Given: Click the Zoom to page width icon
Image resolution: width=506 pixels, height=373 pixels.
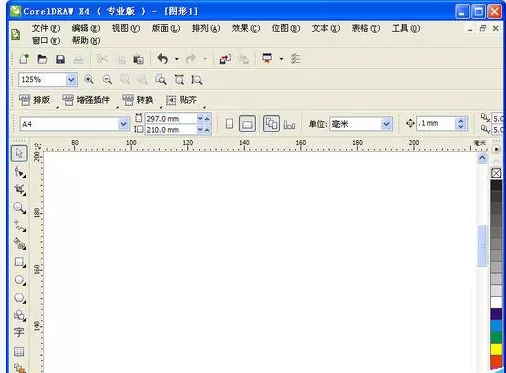Looking at the screenshot, I should (x=179, y=79).
